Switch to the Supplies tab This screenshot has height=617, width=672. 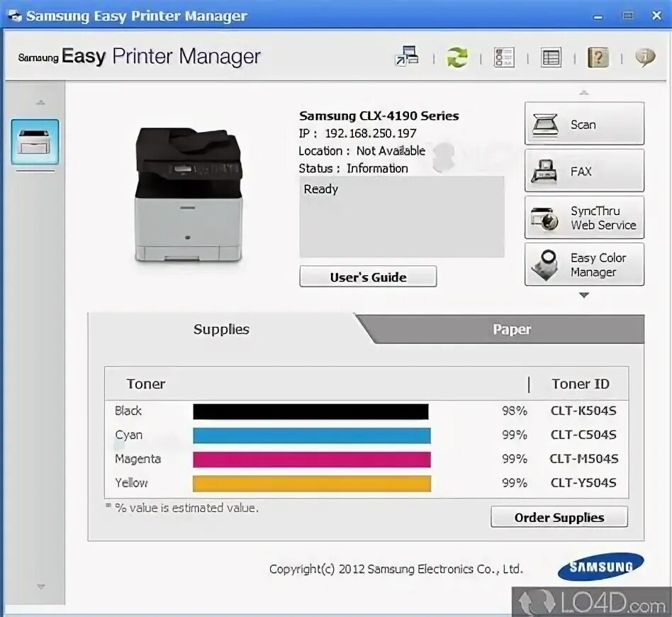coord(221,329)
